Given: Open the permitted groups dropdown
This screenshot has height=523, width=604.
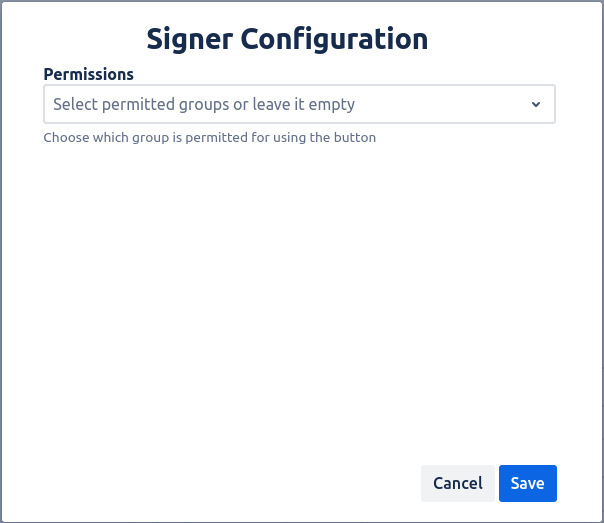Looking at the screenshot, I should [x=298, y=104].
